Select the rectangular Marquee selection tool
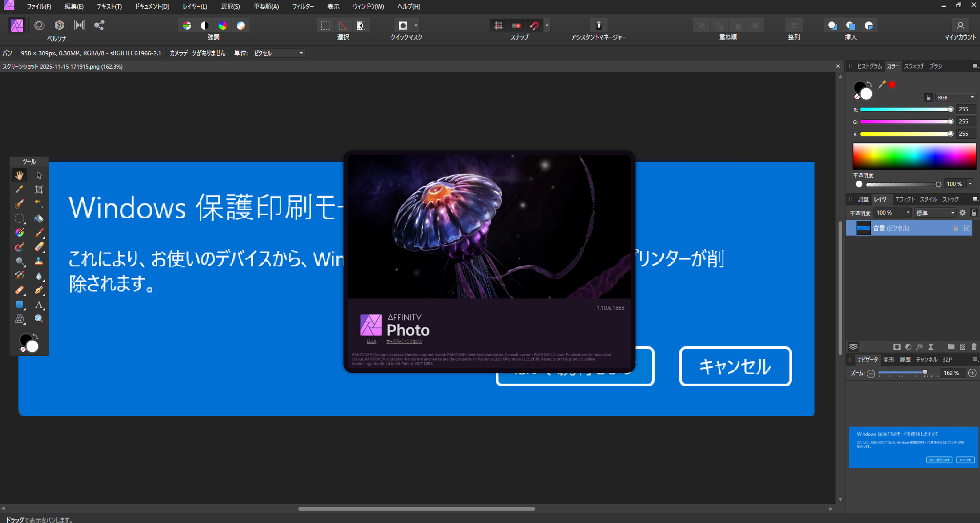Viewport: 980px width, 523px height. coord(20,218)
